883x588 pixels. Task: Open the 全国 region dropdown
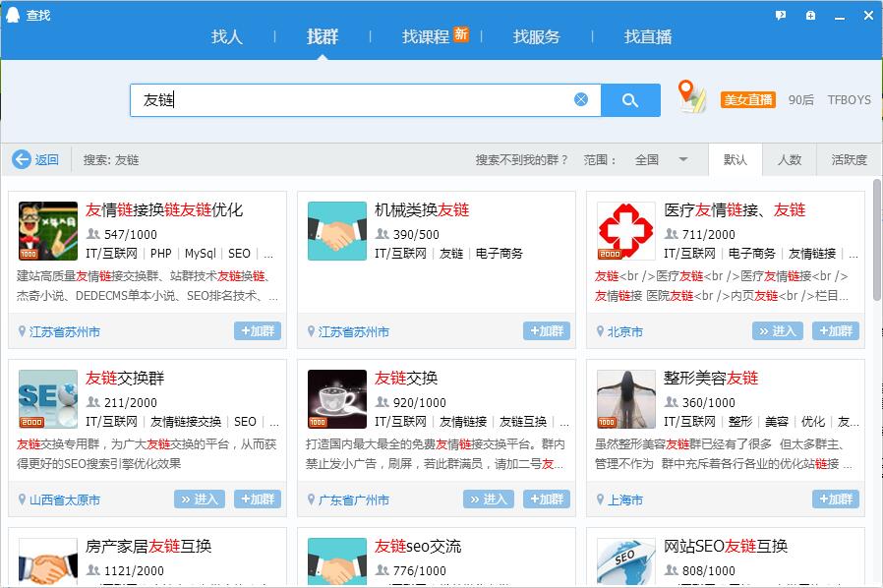[x=663, y=158]
